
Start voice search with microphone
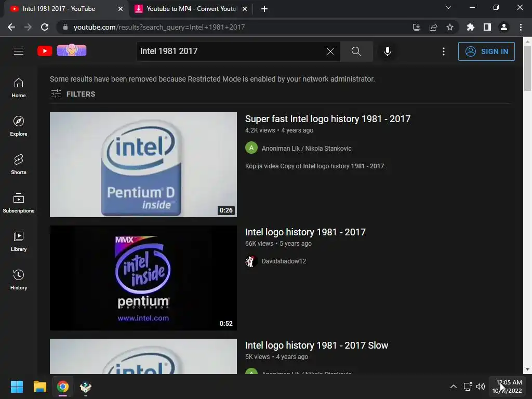point(387,51)
